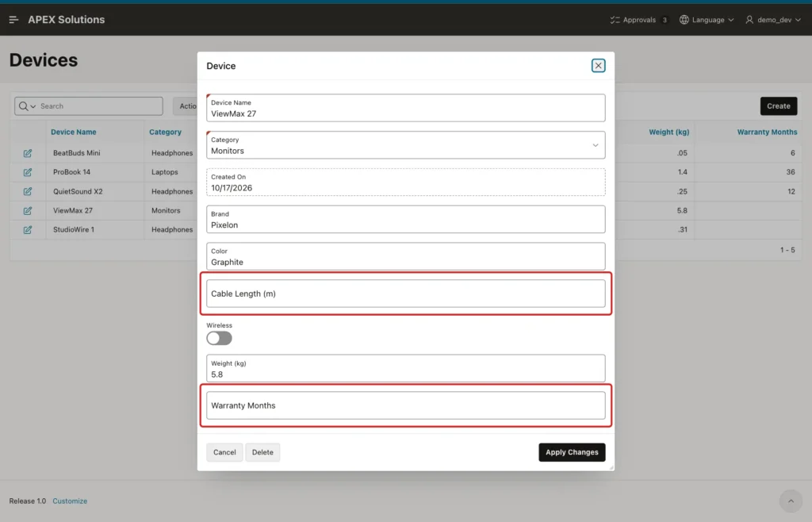The height and width of the screenshot is (522, 812).
Task: Click the Created On date value
Action: (232, 188)
